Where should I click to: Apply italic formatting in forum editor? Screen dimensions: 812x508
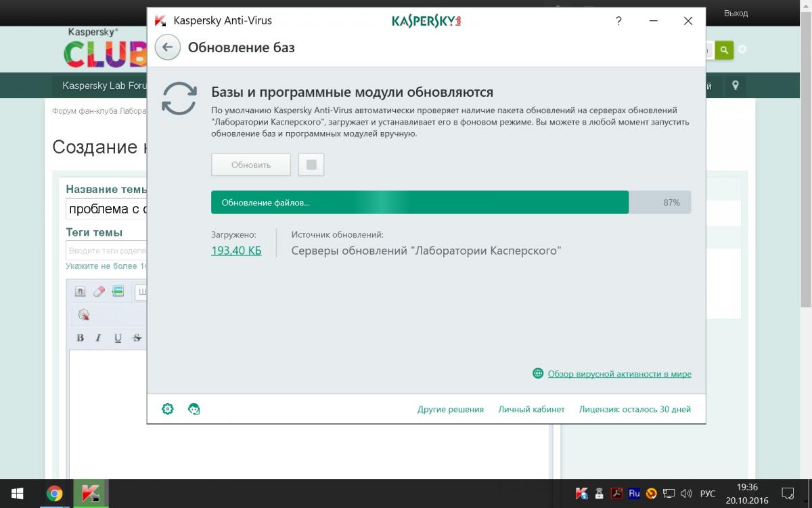[98, 338]
